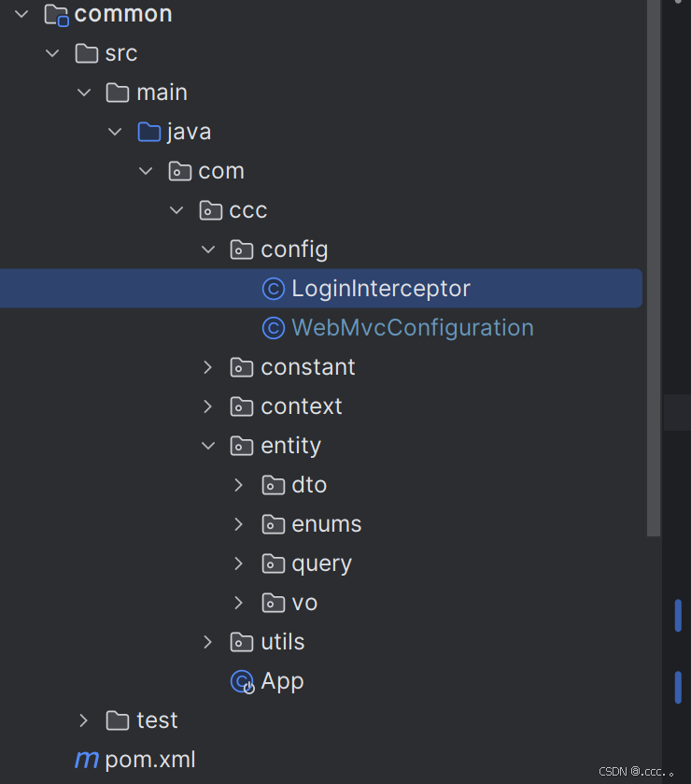Image resolution: width=691 pixels, height=784 pixels.
Task: Select the WebMvcConfiguration class
Action: point(412,328)
